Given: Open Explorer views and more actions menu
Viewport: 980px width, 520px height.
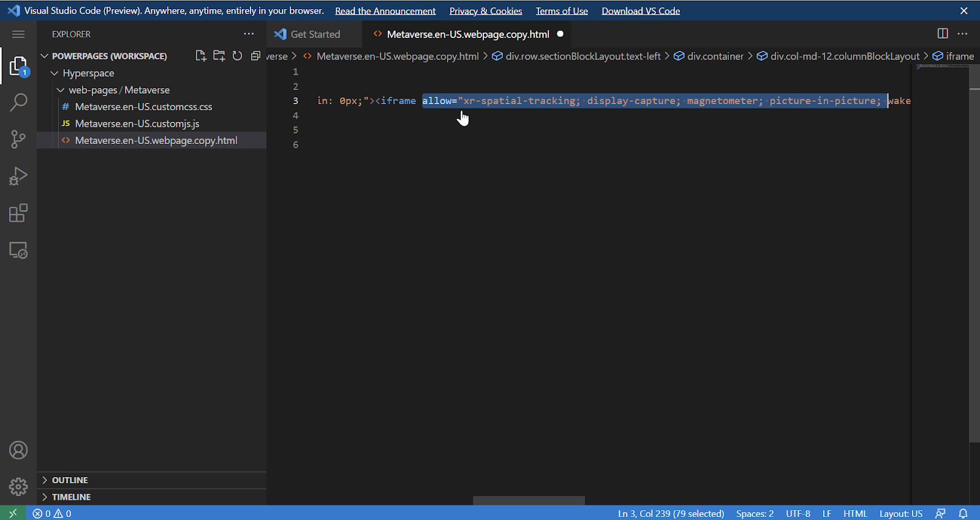Looking at the screenshot, I should click(249, 34).
